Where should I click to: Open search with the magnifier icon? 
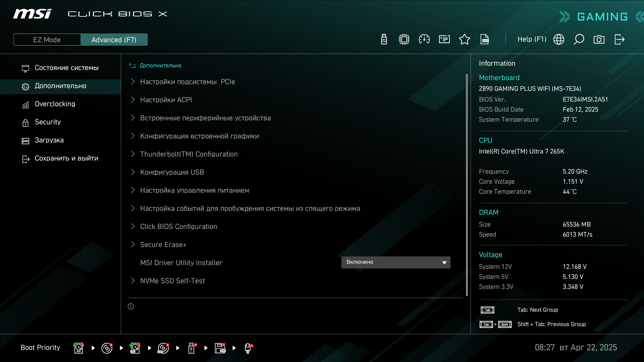[579, 40]
